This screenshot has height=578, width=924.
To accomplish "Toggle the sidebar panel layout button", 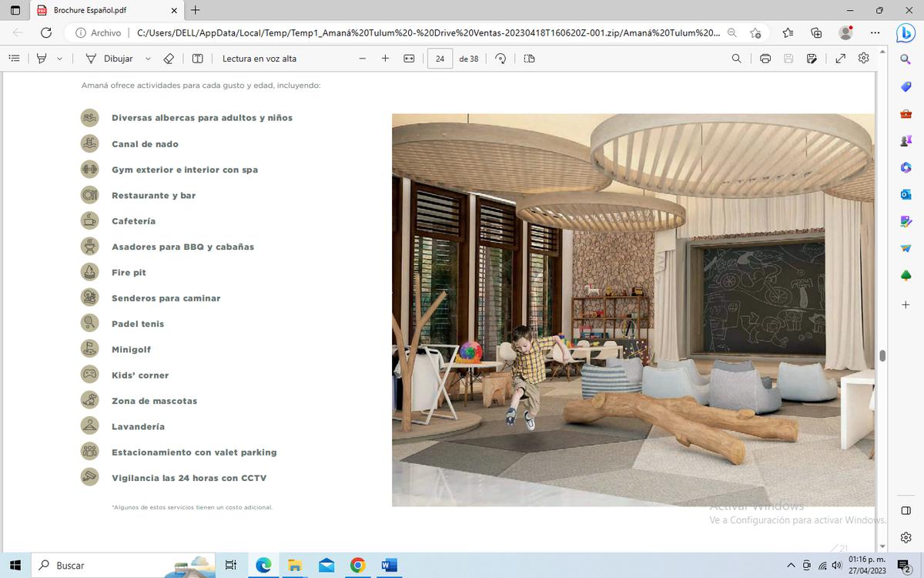I will tap(906, 510).
